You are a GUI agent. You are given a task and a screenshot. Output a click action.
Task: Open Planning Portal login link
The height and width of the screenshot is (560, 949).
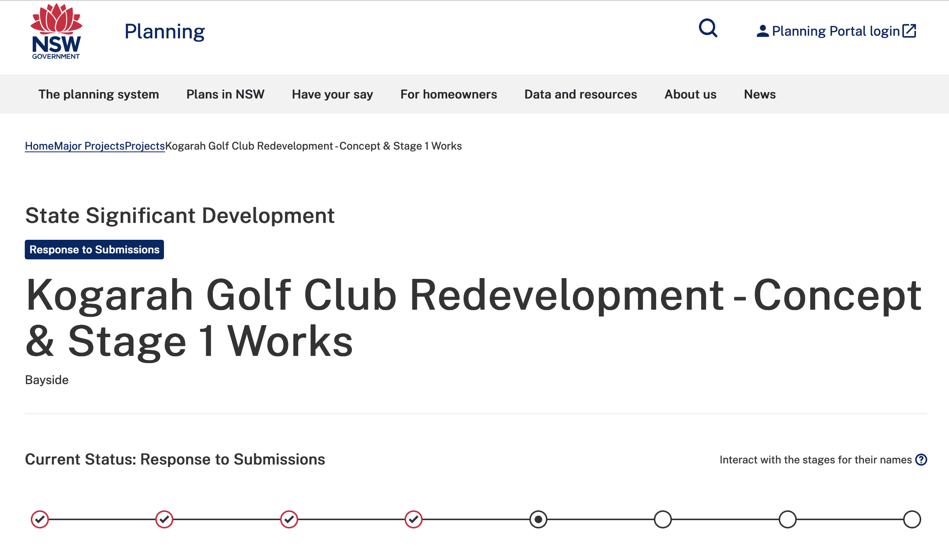coord(836,31)
